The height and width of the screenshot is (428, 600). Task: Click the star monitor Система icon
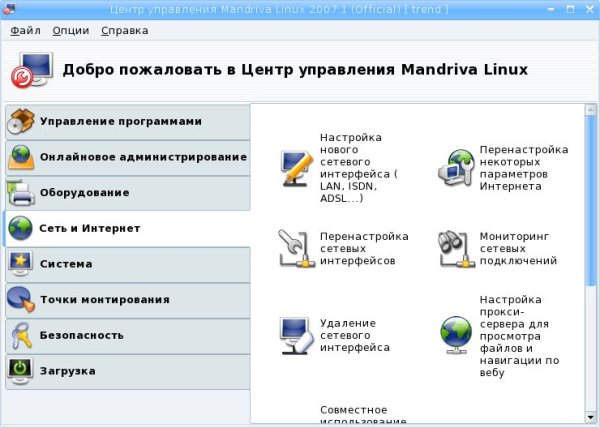coord(20,264)
